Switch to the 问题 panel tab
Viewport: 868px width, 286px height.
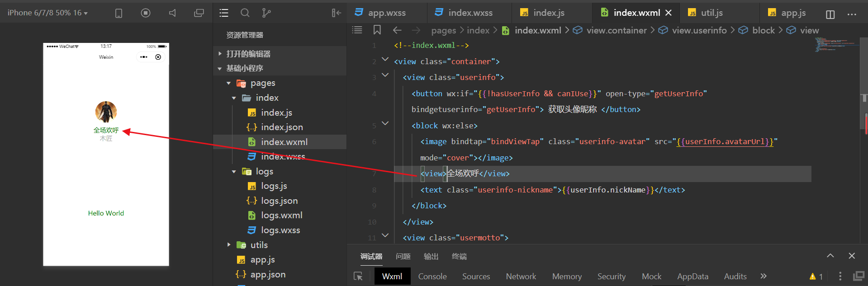coord(403,256)
